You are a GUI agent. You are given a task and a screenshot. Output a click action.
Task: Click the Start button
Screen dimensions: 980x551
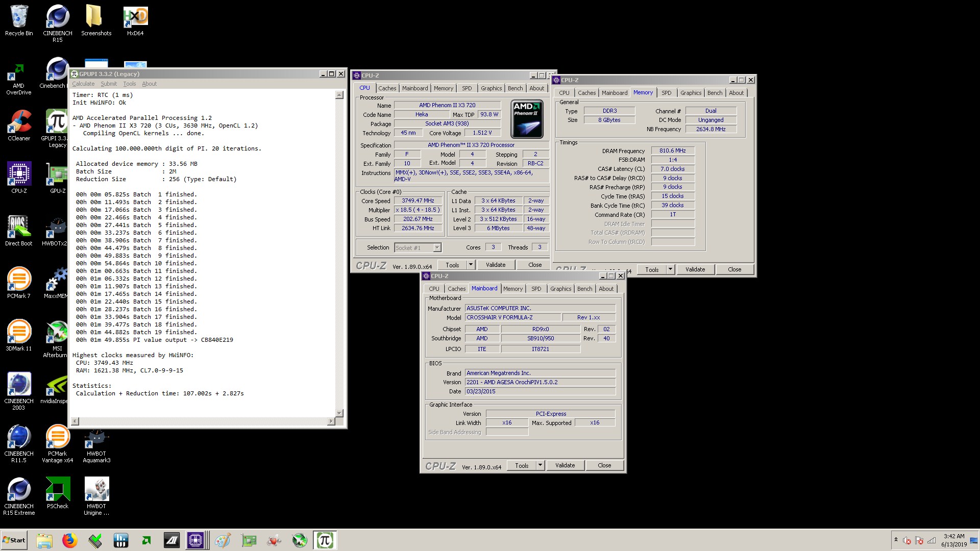click(14, 540)
